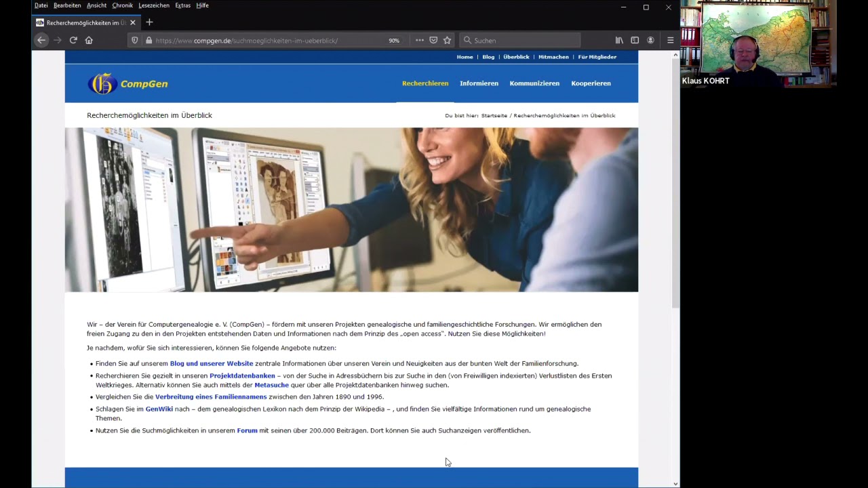This screenshot has height=488, width=868.
Task: Click the hero banner image
Action: (351, 209)
